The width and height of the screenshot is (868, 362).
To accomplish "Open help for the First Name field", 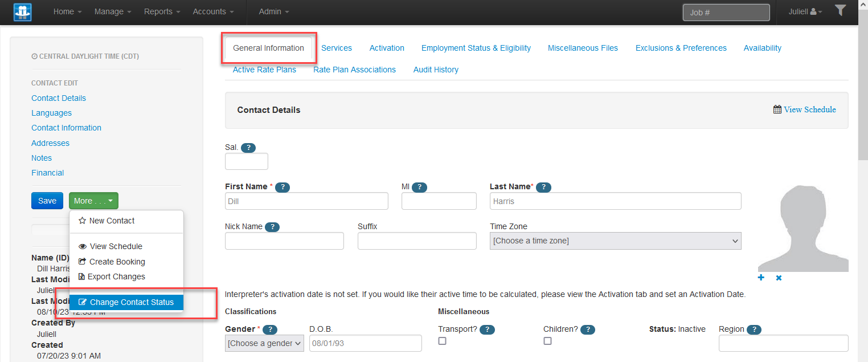I will 282,186.
